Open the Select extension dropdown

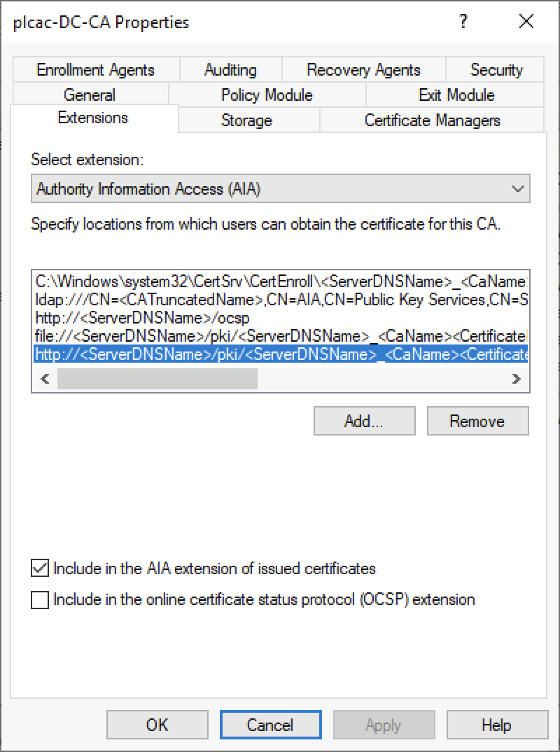point(280,189)
